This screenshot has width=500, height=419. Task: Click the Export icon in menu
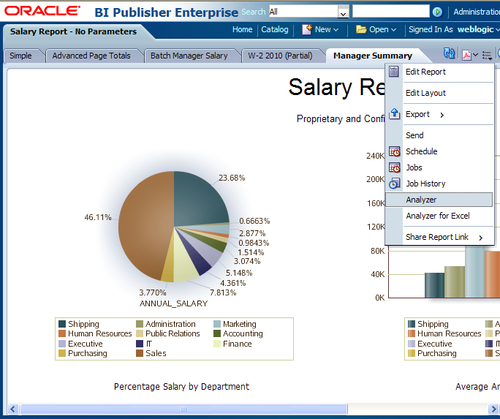pyautogui.click(x=395, y=114)
